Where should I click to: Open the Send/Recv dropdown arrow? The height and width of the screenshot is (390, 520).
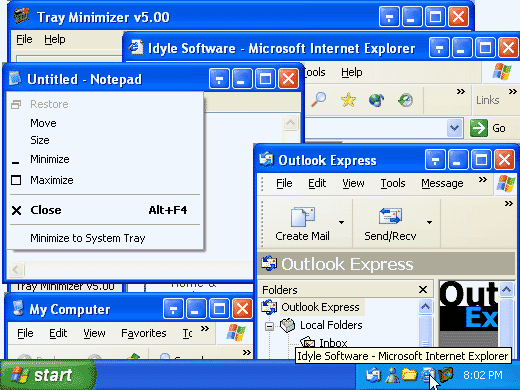(x=430, y=222)
